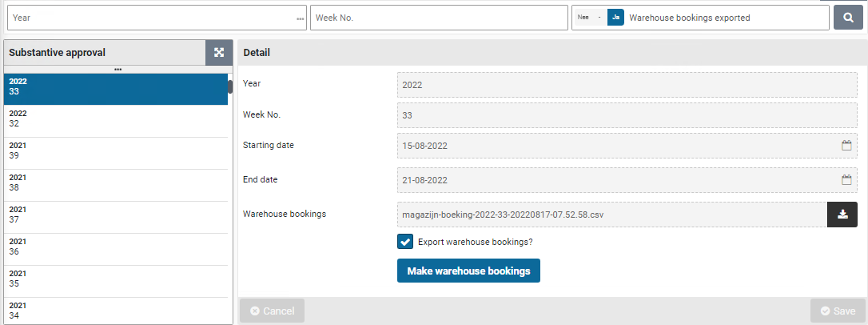
Task: Set exported filter to the neutral dash option
Action: pos(599,18)
